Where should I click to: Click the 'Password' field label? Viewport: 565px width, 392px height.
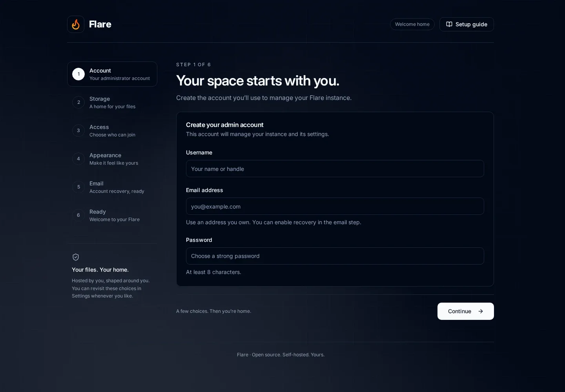(199, 240)
